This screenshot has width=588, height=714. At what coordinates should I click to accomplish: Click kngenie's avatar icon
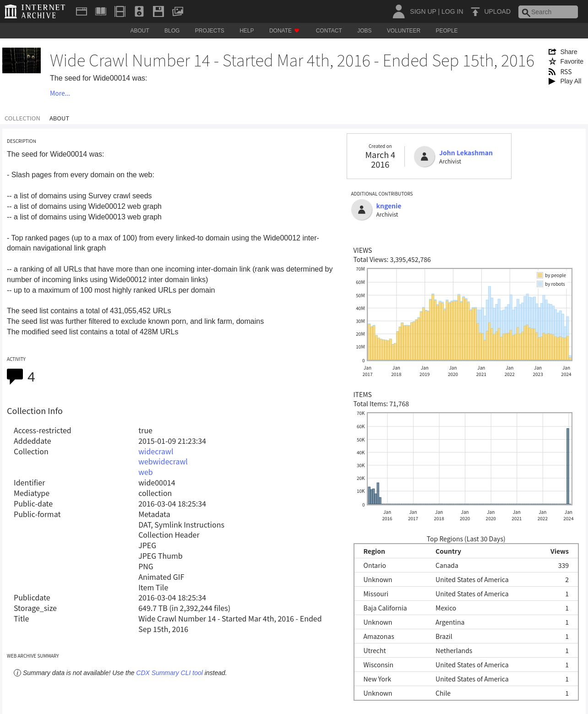(362, 210)
